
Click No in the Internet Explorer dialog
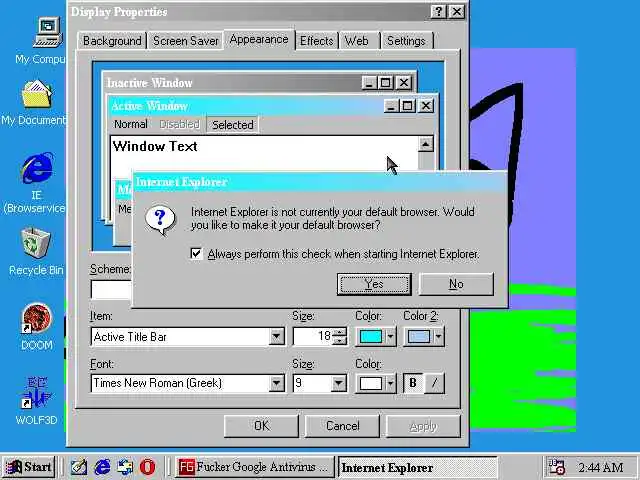coord(456,284)
